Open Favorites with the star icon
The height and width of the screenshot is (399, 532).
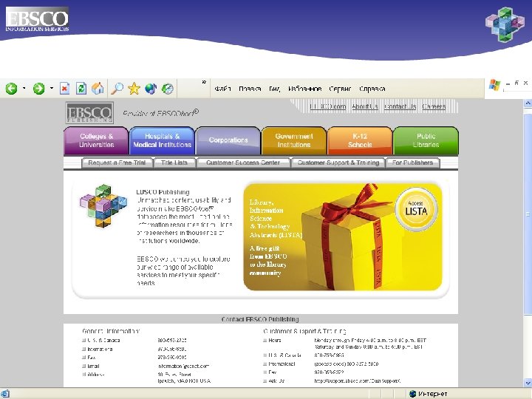pyautogui.click(x=134, y=89)
